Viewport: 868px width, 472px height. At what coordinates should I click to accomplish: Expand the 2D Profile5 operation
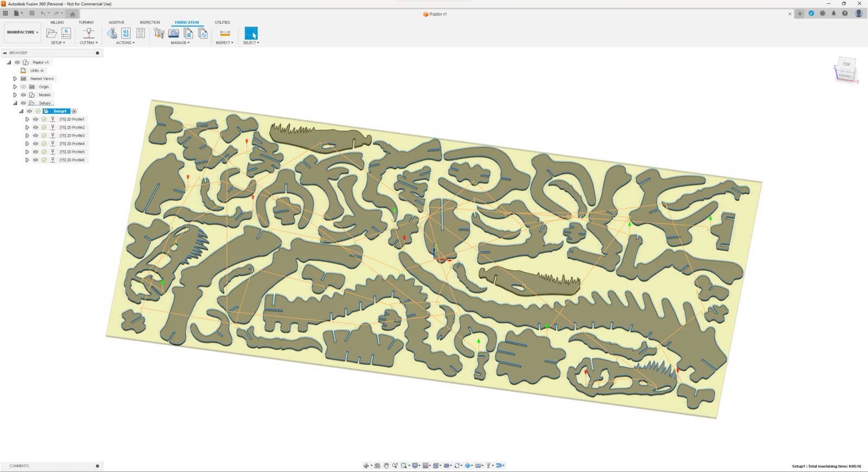point(27,152)
